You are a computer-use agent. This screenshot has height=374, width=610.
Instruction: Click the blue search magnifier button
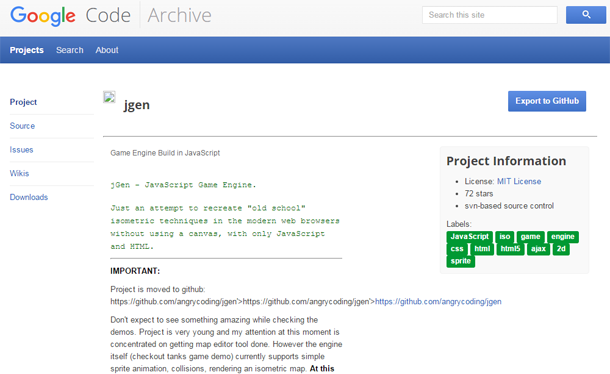tap(585, 15)
